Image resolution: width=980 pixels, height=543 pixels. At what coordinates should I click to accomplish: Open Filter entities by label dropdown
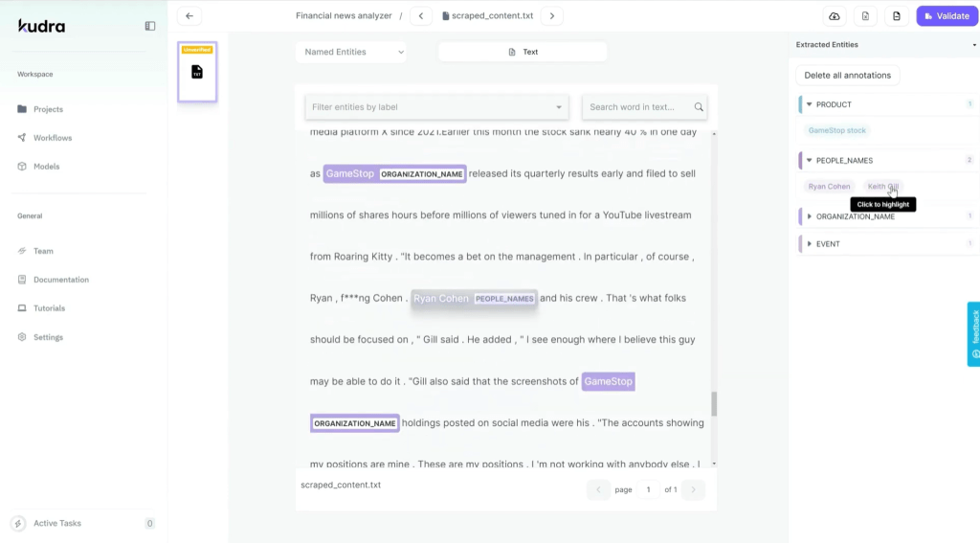tap(436, 107)
